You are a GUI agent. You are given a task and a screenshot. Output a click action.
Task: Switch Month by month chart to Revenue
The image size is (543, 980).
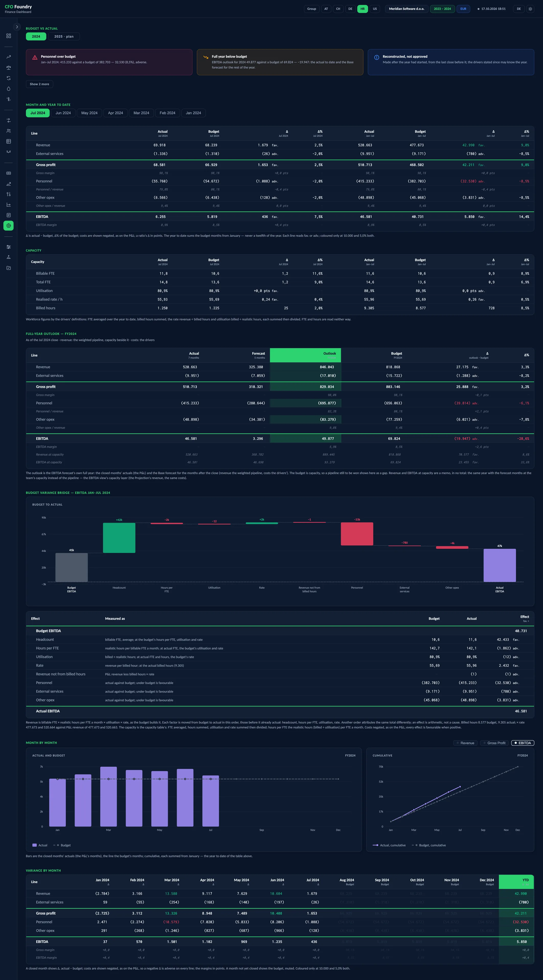(x=466, y=743)
